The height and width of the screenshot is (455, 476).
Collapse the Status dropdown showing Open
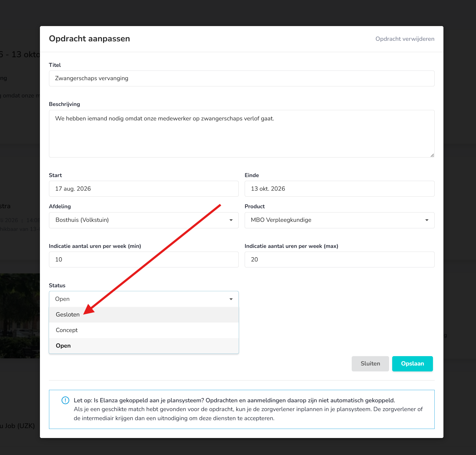point(144,299)
